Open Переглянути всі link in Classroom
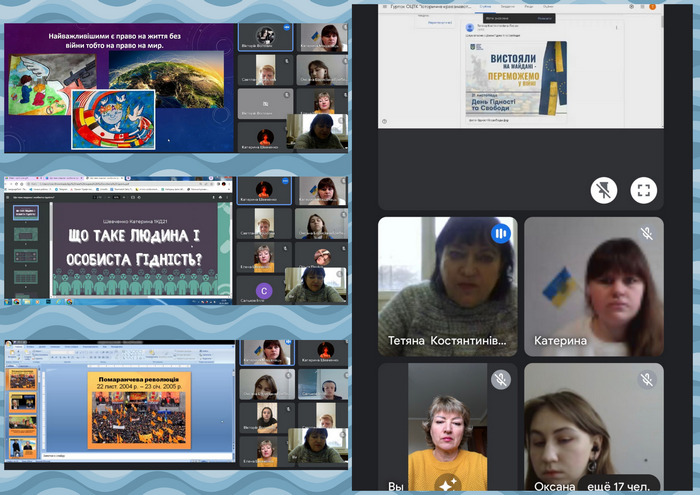Viewport: 700px width, 495px height. tap(440, 22)
